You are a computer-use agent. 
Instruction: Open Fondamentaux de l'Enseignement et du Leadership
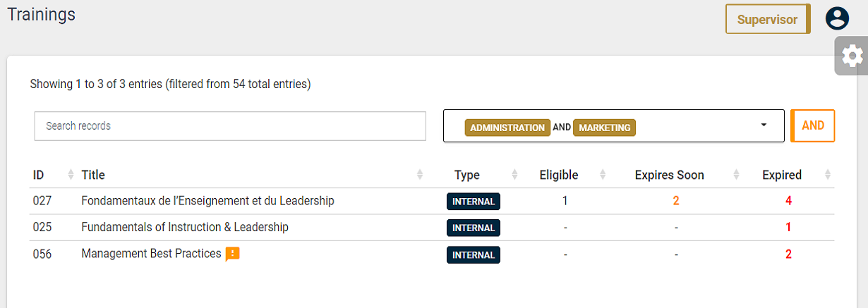tap(207, 201)
